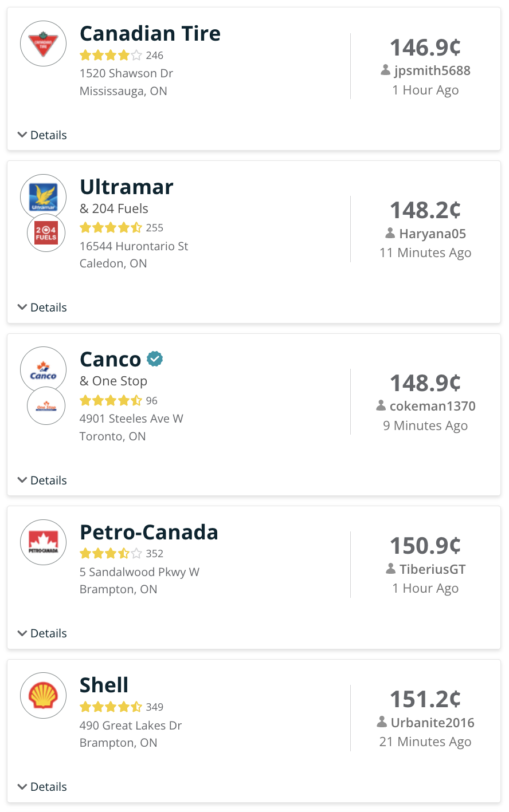Viewport: 509px width, 812px height.
Task: Expand Details for Canadian Tire
Action: tap(42, 135)
